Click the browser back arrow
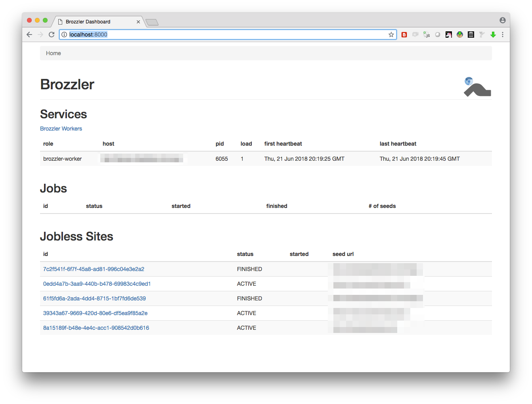532x404 pixels. point(29,35)
